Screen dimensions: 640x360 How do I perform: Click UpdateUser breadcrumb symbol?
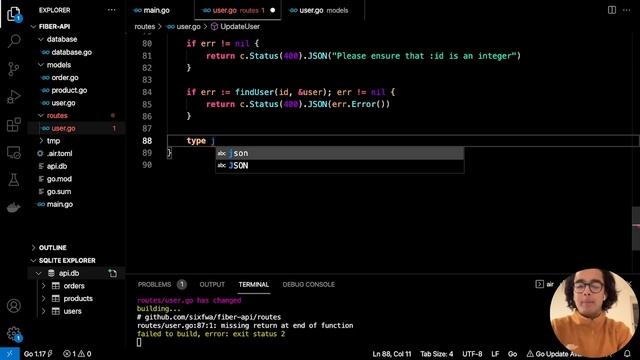coord(236,27)
